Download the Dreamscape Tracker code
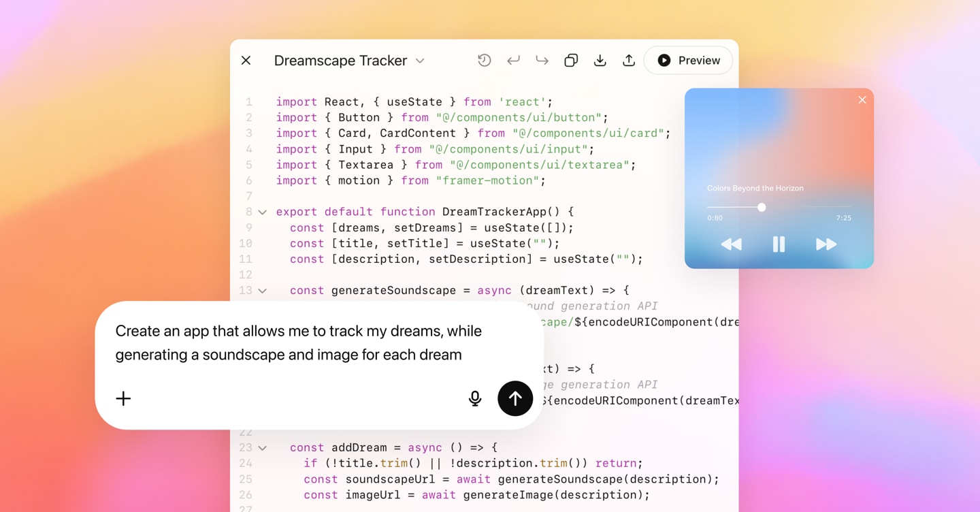Viewport: 980px width, 512px height. pyautogui.click(x=600, y=60)
